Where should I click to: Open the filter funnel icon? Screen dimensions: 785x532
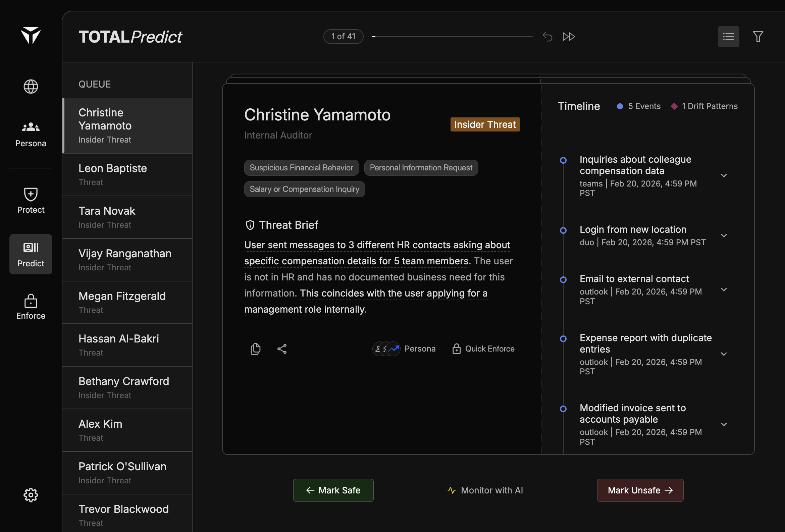tap(758, 37)
